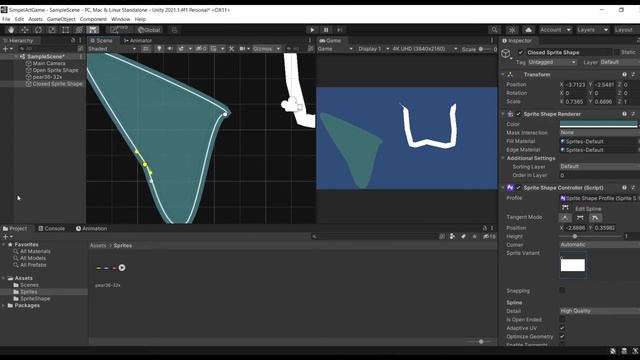640x360 pixels.
Task: Open the search icon in top toolbar
Action: coord(494,30)
